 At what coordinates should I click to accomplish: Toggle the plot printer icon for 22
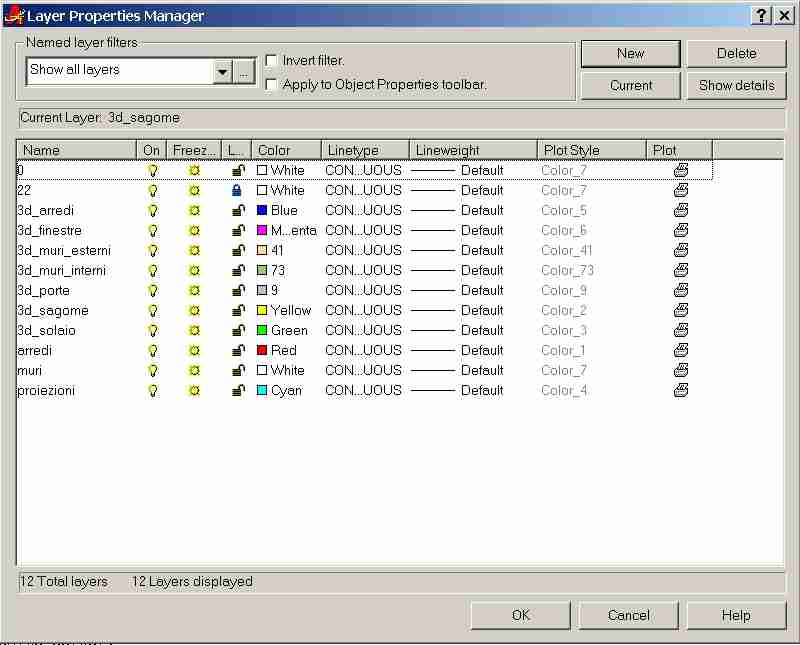tap(681, 190)
